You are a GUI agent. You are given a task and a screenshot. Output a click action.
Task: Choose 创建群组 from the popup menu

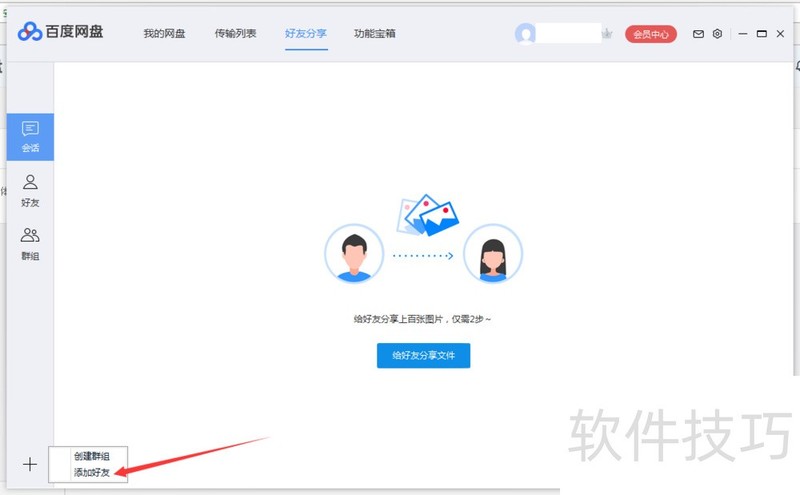(x=92, y=456)
